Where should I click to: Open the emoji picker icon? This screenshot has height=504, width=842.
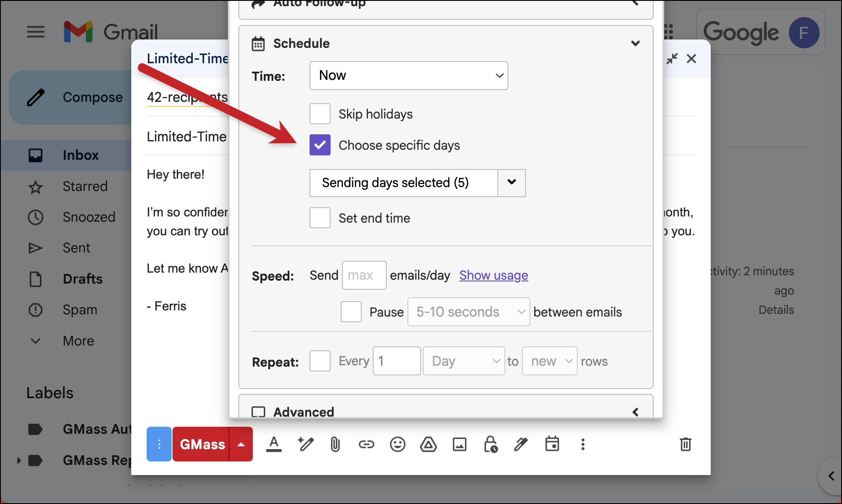397,444
